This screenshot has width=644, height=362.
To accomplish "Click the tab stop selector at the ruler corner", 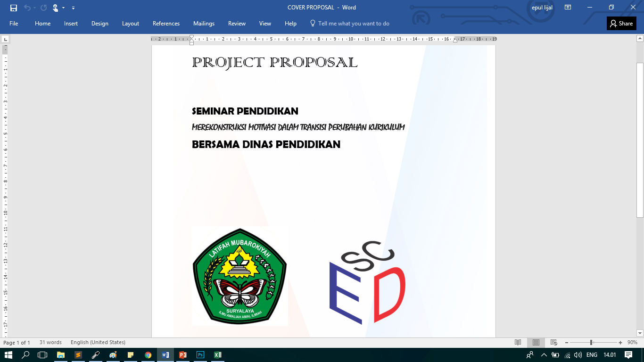I will [x=5, y=39].
